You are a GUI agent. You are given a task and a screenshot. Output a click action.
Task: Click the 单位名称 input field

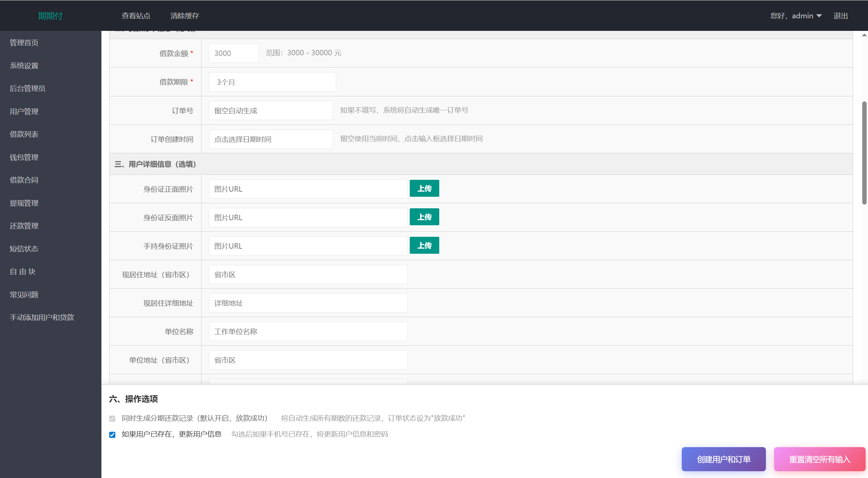[x=308, y=331]
